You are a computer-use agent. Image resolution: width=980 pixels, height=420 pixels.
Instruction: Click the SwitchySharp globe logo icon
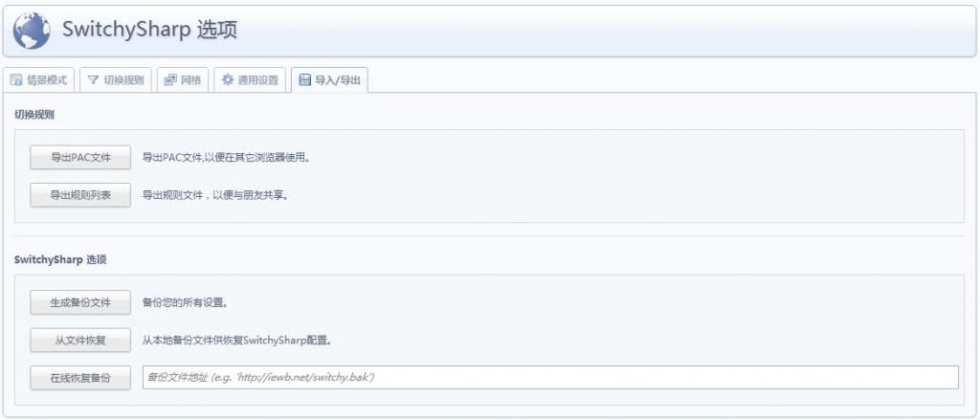32,31
